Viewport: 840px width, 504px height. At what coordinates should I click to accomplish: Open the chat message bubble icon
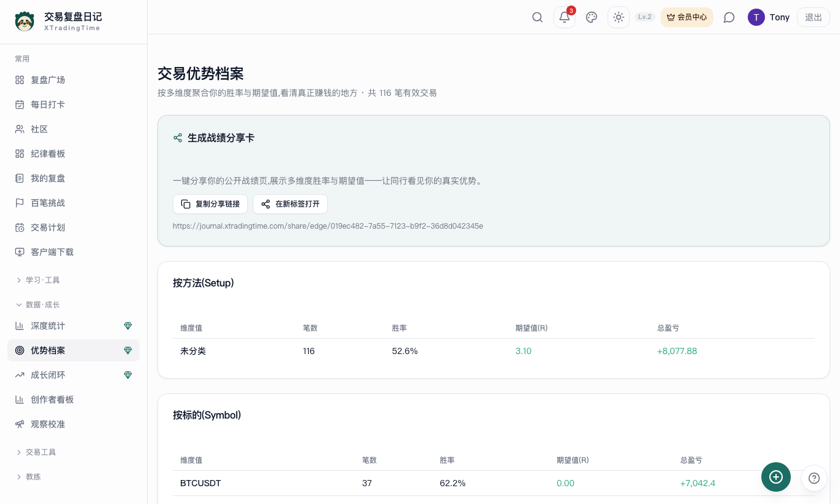click(729, 17)
